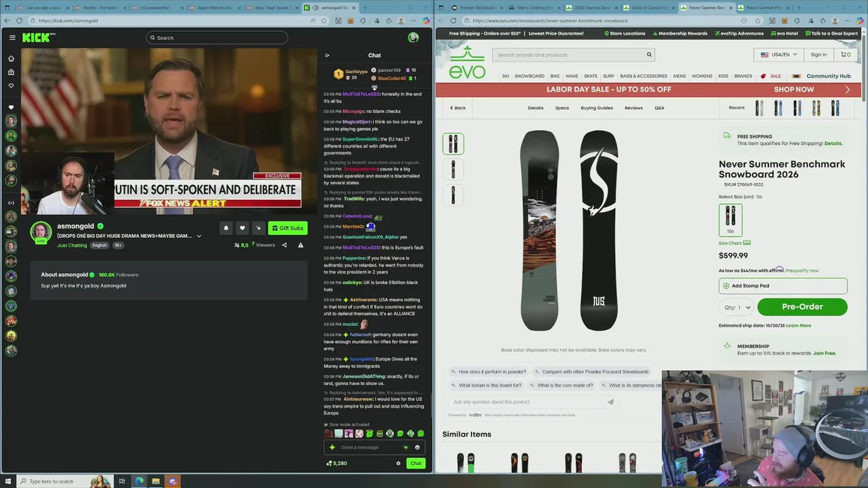Open a new tab in right browser

[798, 7]
